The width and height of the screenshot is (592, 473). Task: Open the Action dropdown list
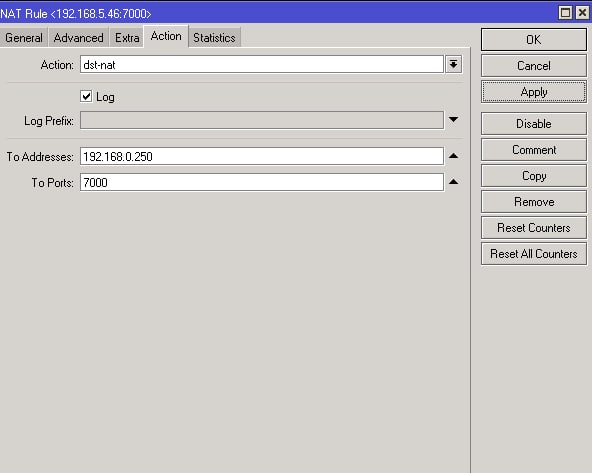(453, 64)
